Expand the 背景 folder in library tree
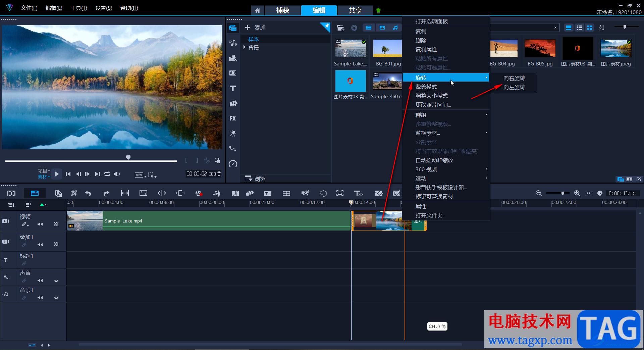The height and width of the screenshot is (350, 644). tap(245, 48)
